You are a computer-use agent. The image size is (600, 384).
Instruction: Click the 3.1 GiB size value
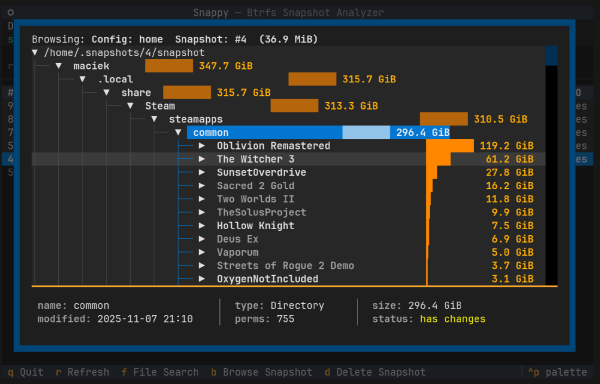pyautogui.click(x=513, y=279)
